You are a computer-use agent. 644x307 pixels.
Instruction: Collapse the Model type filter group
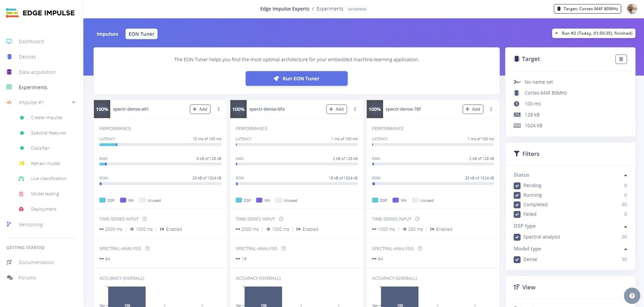(625, 249)
